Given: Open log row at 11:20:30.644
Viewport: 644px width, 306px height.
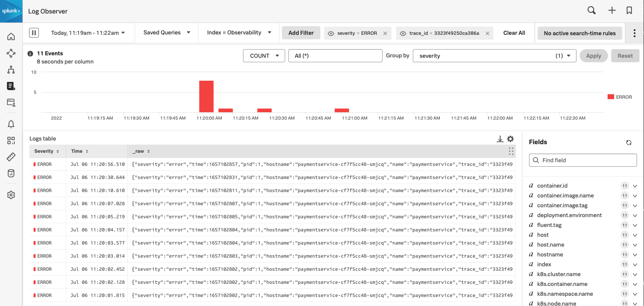Looking at the screenshot, I should tap(272, 177).
